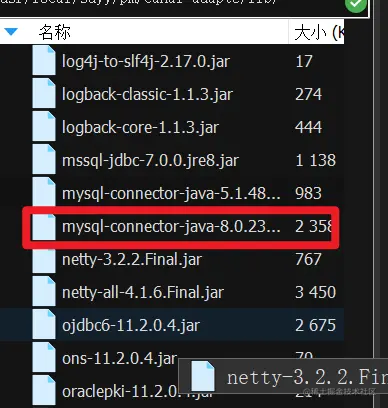
Task: Click the file icon beside logback-classic-1.1.3.jar
Action: [x=44, y=93]
